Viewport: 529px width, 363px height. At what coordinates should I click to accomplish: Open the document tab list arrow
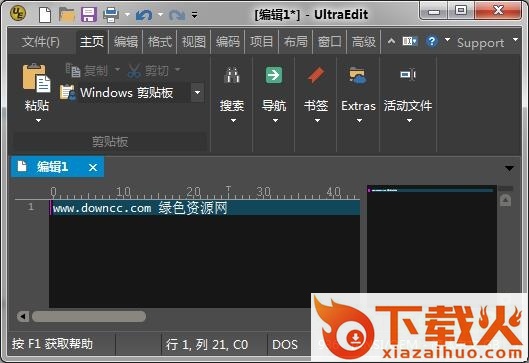509,168
